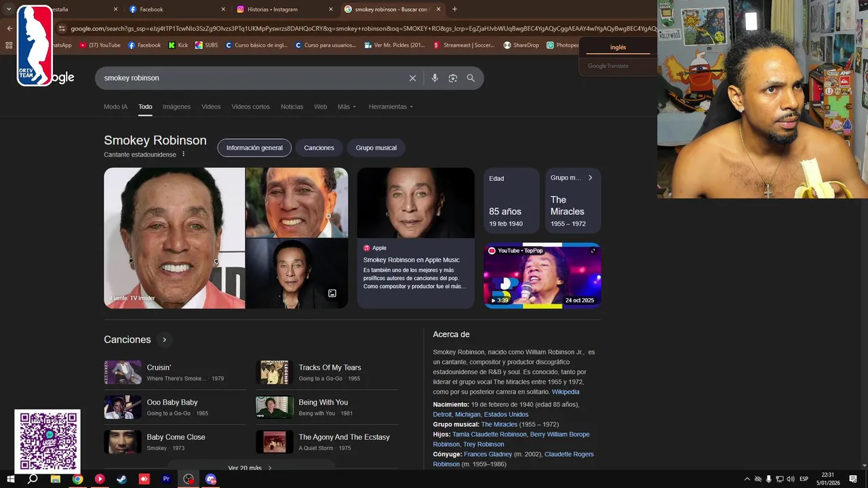Screen dimensions: 868x488
Task: Open Smokey Robinson en Apple Music card
Action: [x=416, y=238]
